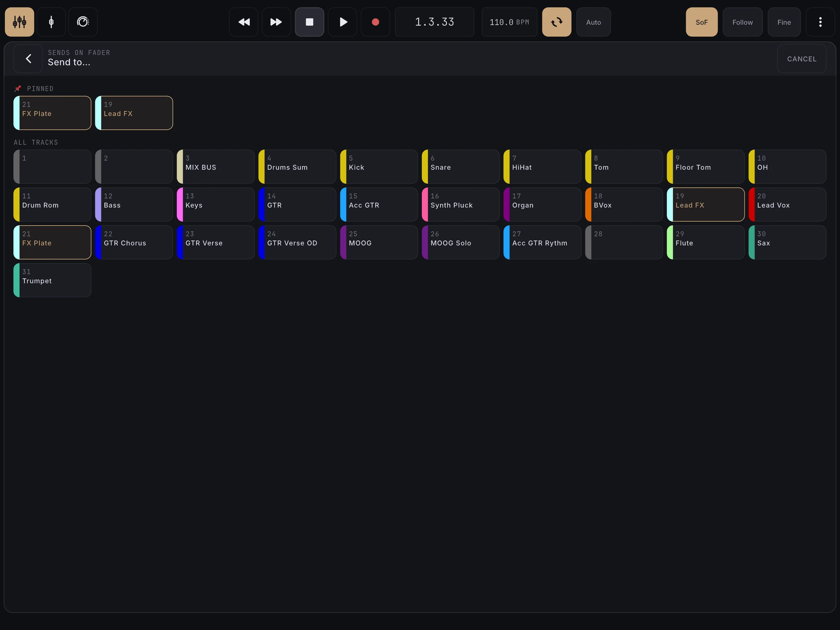This screenshot has width=840, height=630.
Task: Click the 110.0 BPM tempo field
Action: [509, 22]
